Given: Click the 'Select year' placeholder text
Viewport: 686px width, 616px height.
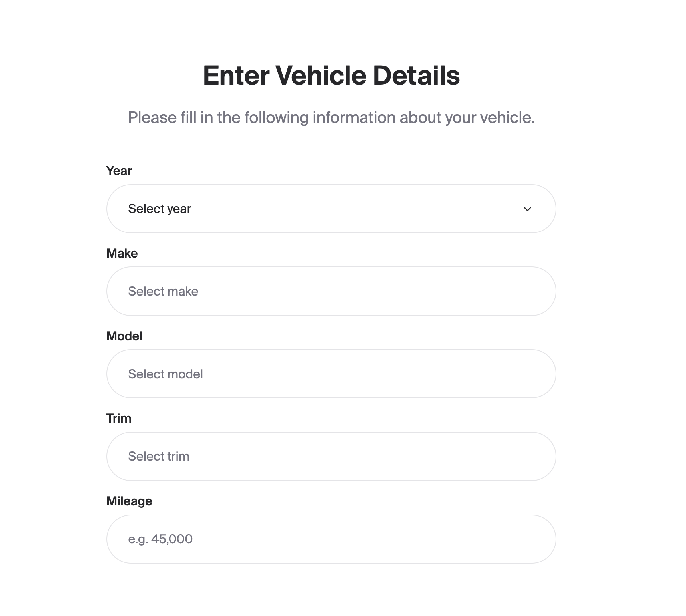Looking at the screenshot, I should point(160,209).
